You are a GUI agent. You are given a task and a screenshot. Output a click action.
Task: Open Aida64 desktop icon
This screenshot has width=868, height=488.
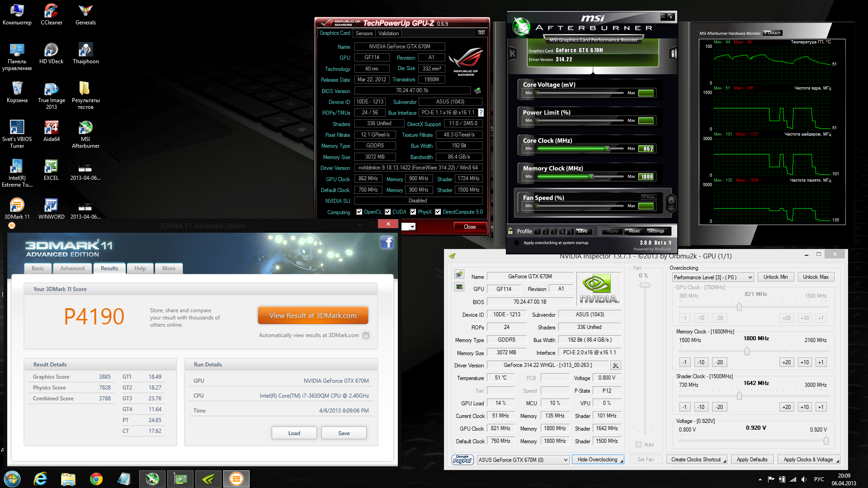[x=51, y=131]
